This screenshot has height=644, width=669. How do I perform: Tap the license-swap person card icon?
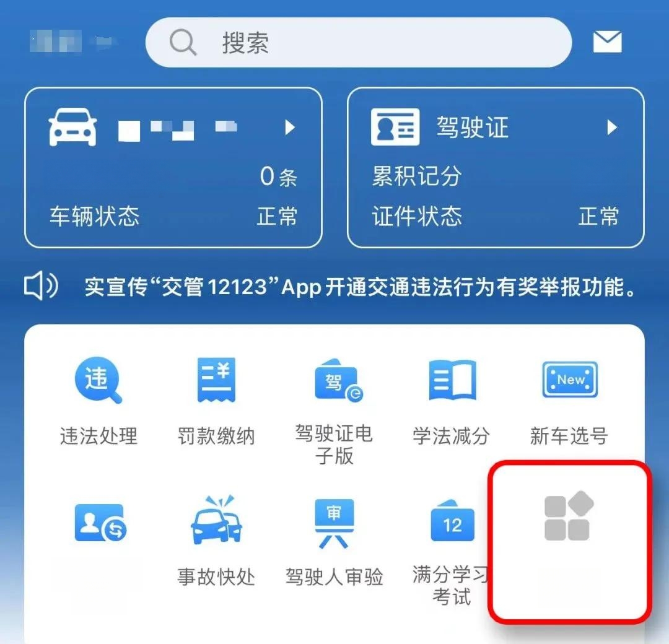101,523
